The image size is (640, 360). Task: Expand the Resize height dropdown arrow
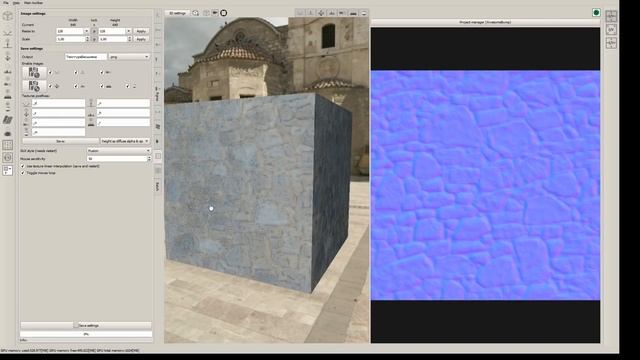pos(129,31)
